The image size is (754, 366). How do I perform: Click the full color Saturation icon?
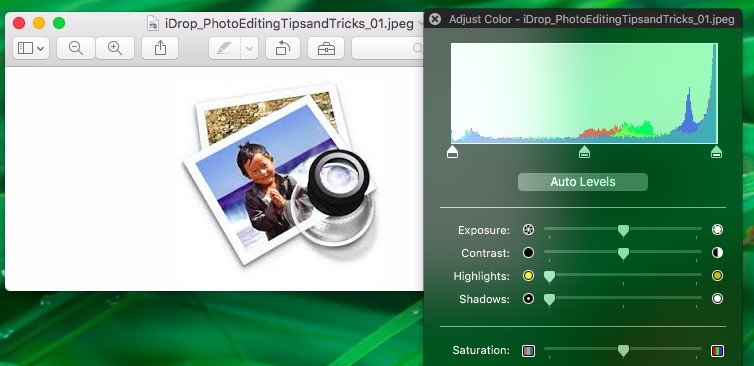[717, 351]
